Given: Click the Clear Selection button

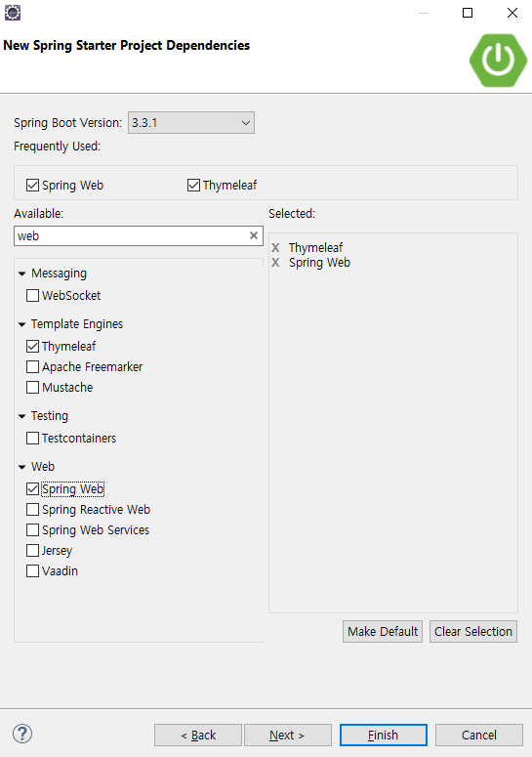Looking at the screenshot, I should tap(473, 631).
